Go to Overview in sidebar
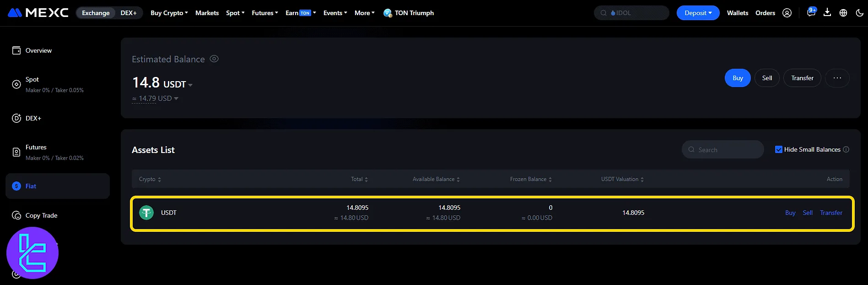 click(38, 50)
